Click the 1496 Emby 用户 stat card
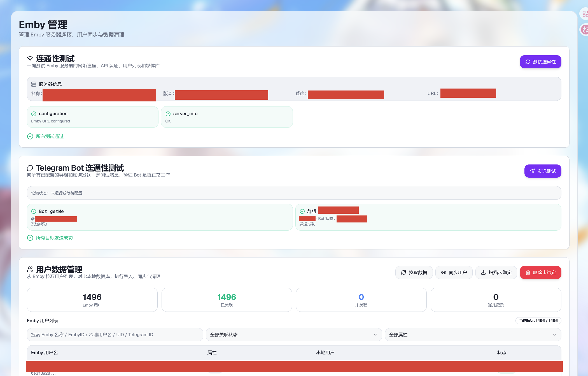 click(92, 300)
